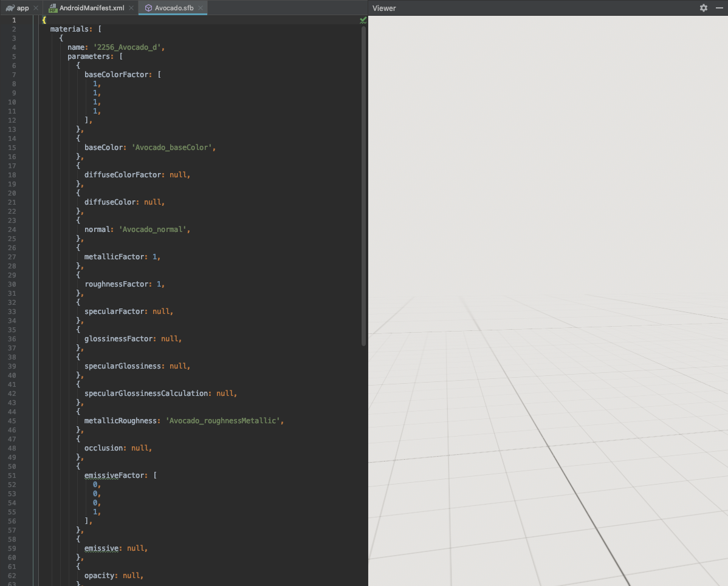This screenshot has height=586, width=728.
Task: Click the null value next to occlusion
Action: (x=141, y=448)
